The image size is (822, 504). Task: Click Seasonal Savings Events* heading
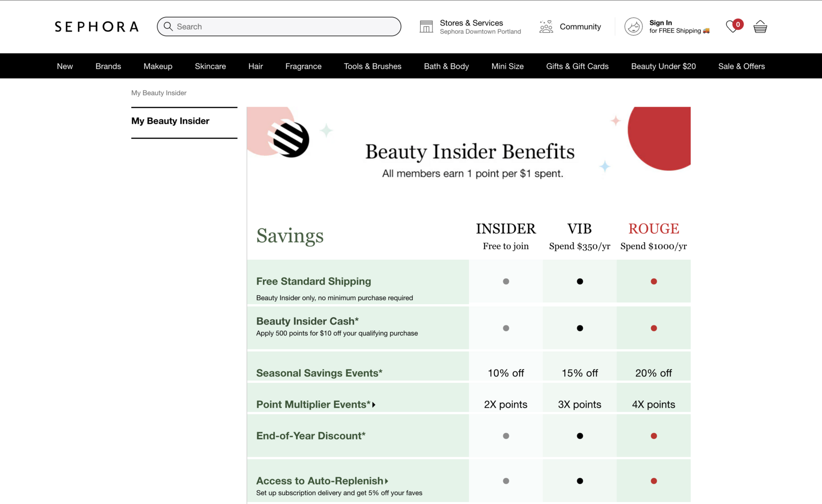(x=319, y=373)
